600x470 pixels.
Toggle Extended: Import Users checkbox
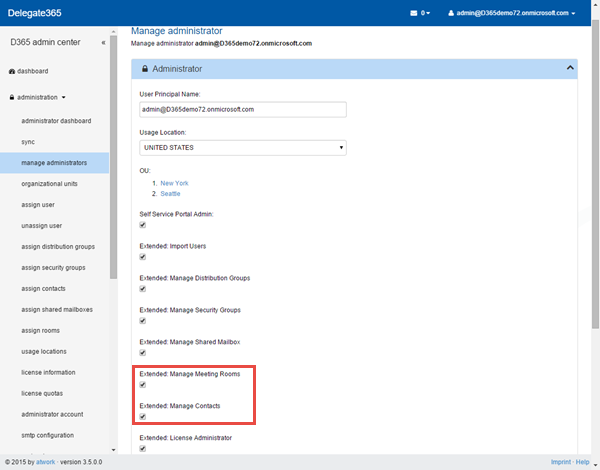(143, 257)
